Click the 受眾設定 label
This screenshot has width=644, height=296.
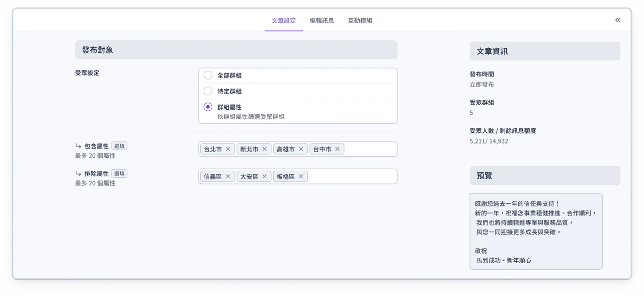[x=87, y=73]
